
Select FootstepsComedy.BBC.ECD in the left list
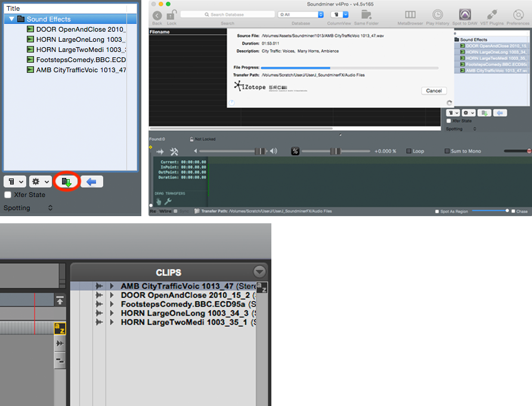point(76,60)
